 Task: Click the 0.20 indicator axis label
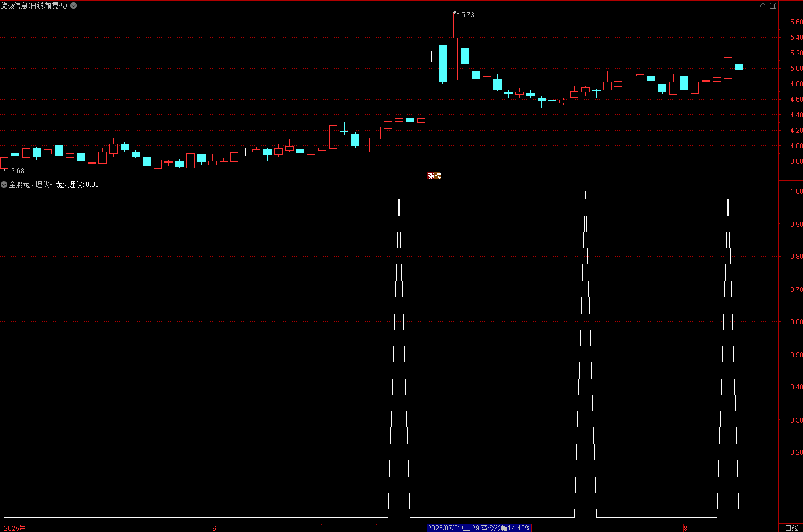[796, 452]
